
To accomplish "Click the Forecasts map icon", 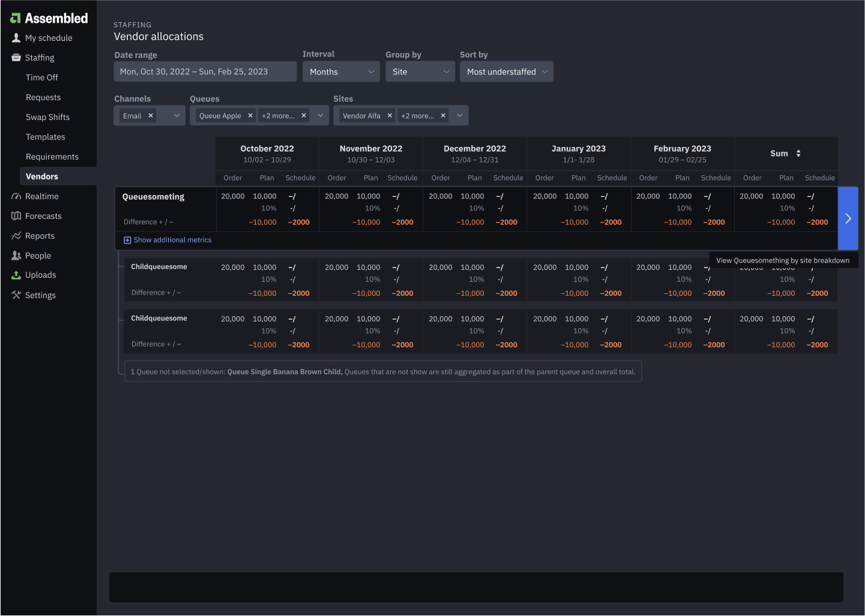I will (x=16, y=216).
